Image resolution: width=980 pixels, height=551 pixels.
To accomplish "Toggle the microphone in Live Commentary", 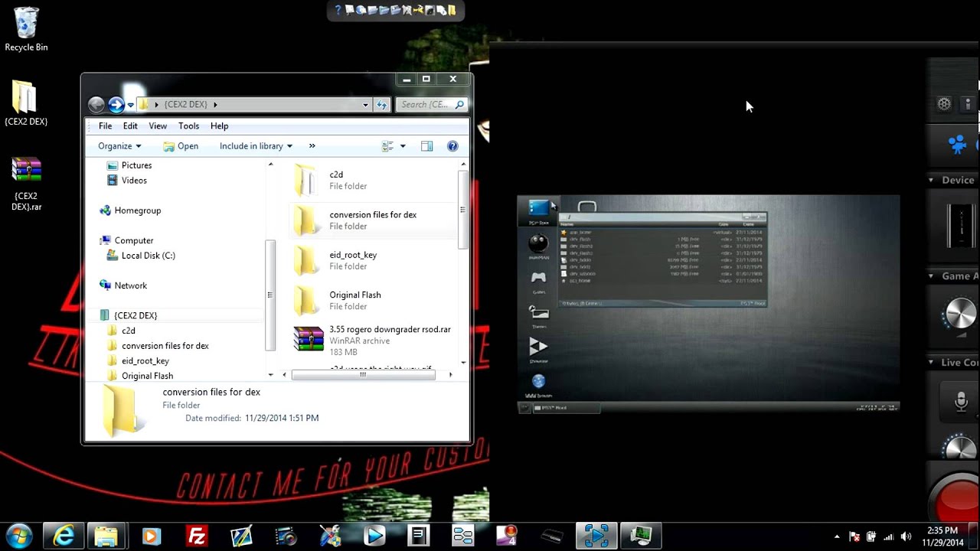I will click(x=962, y=400).
